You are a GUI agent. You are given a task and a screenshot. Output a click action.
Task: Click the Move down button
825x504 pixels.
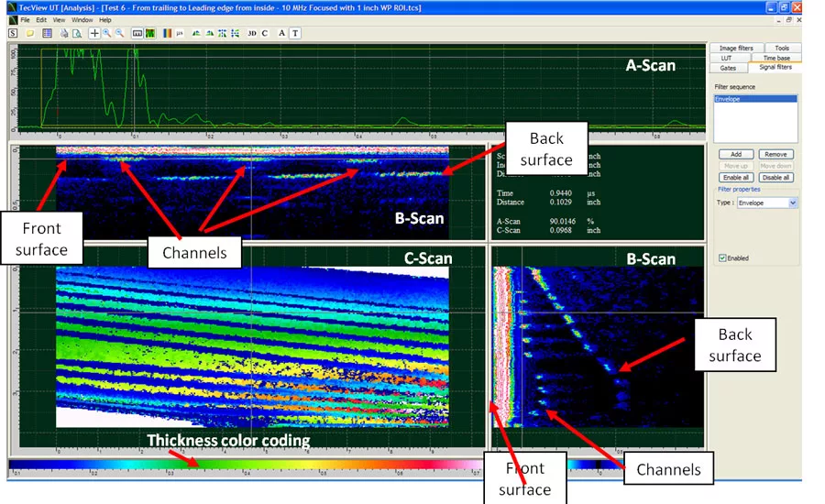(x=775, y=166)
